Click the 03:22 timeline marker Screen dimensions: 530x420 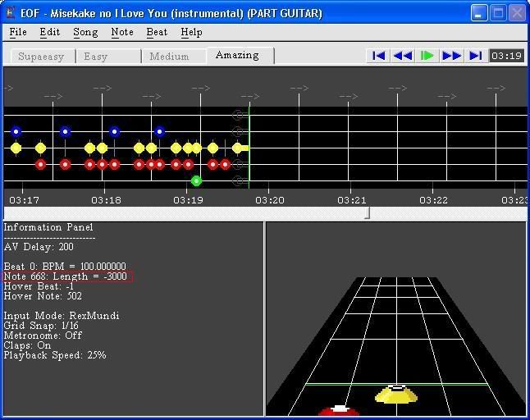tap(434, 200)
